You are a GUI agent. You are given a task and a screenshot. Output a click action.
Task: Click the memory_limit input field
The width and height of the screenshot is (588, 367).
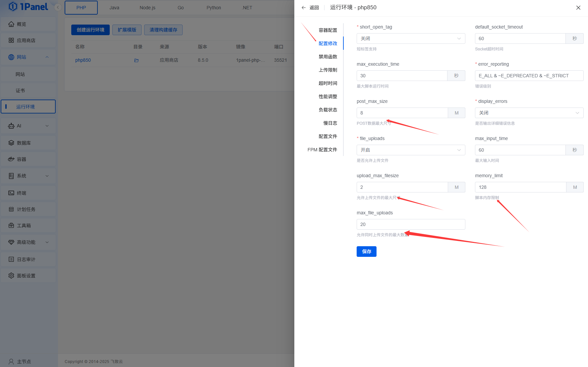(520, 187)
